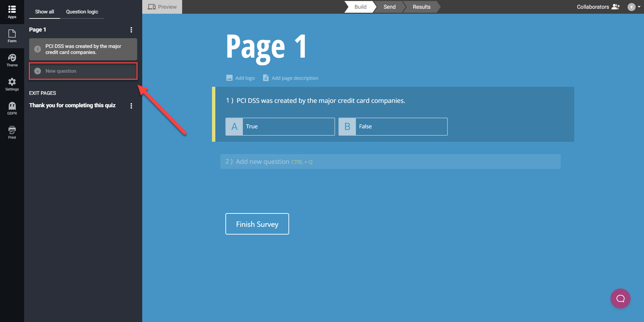The width and height of the screenshot is (644, 322).
Task: Click the Add page description document icon
Action: click(x=266, y=78)
